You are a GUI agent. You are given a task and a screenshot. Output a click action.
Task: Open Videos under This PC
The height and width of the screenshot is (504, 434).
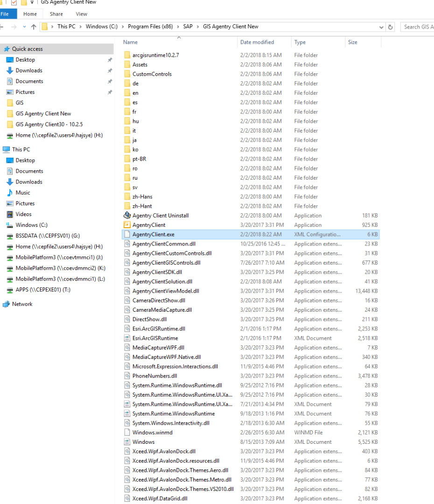[23, 214]
